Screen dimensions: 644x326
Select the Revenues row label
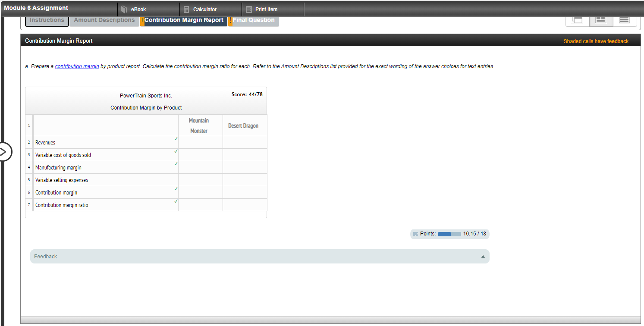point(45,143)
